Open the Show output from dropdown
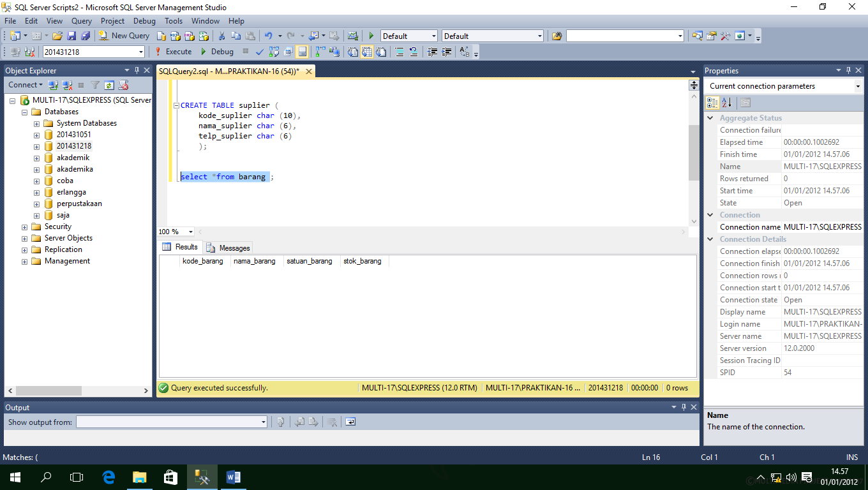The height and width of the screenshot is (490, 868). coord(263,421)
